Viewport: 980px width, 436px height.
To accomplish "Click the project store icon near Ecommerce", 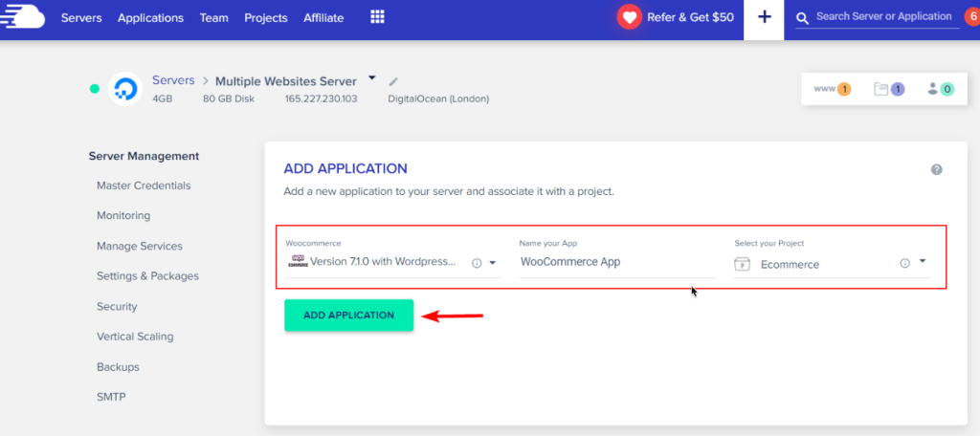I will point(742,264).
